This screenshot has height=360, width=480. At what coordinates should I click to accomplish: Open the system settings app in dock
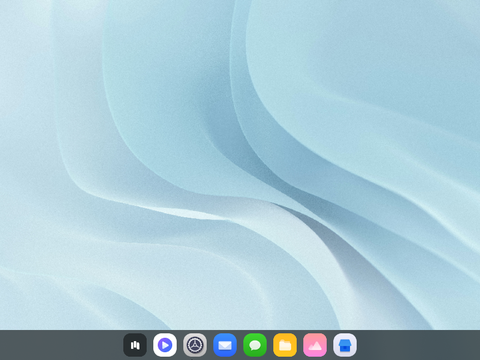[195, 345]
